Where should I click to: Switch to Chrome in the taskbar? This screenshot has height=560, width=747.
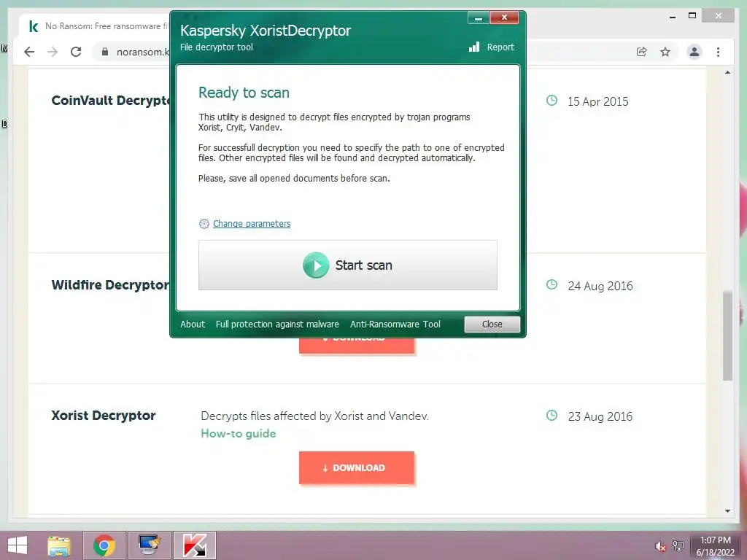click(104, 545)
